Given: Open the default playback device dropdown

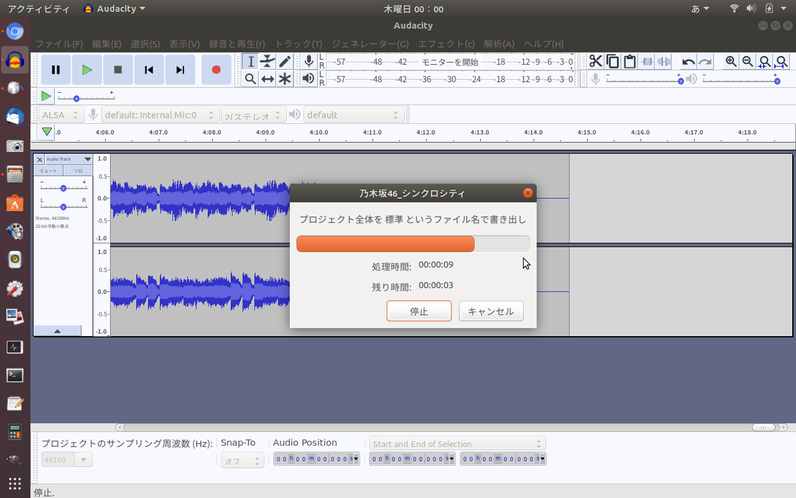Looking at the screenshot, I should 353,115.
